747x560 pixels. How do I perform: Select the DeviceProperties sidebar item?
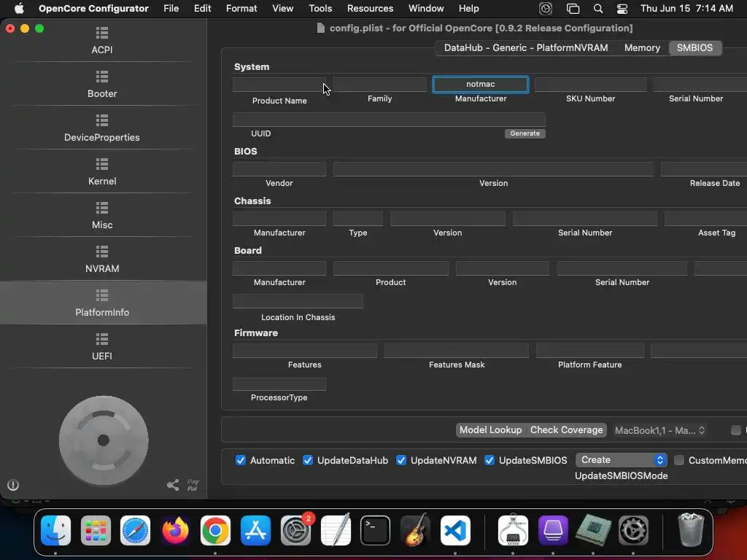(x=102, y=128)
